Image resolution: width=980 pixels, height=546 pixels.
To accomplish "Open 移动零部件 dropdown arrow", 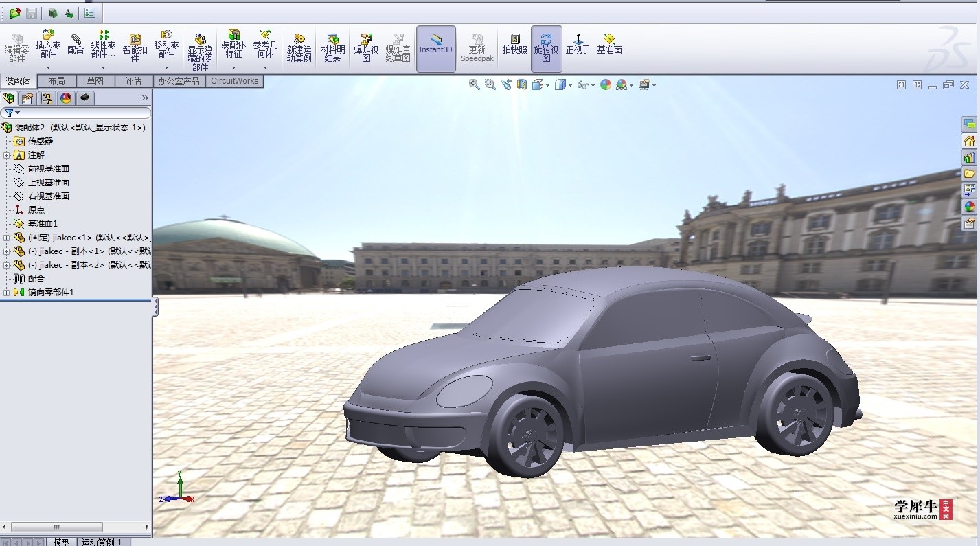I will click(166, 67).
